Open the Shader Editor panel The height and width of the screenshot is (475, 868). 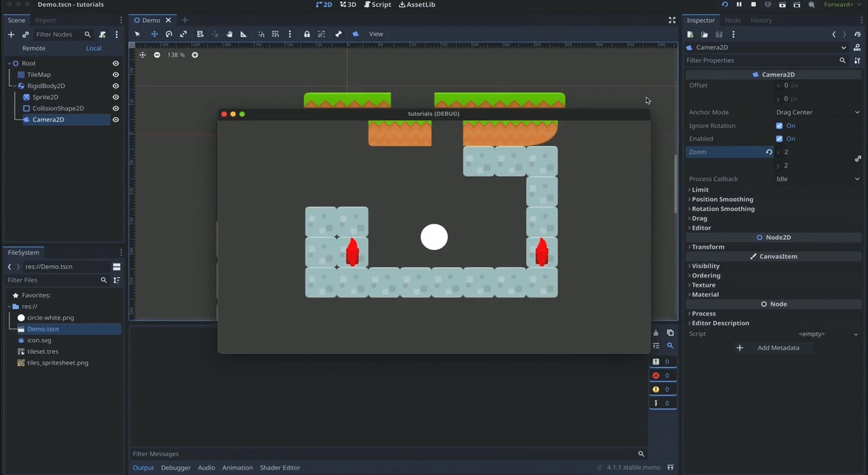click(x=280, y=468)
